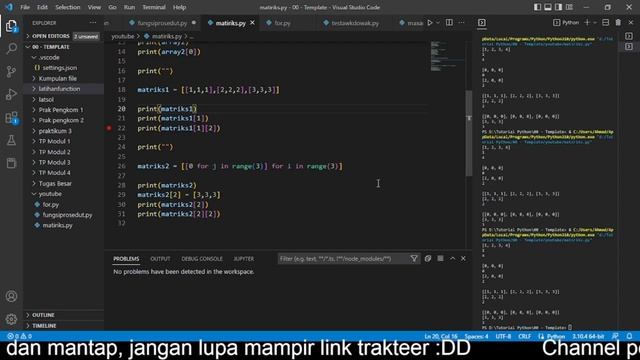Open the Explorer view in activity bar
This screenshot has width=640, height=360.
(x=11, y=26)
